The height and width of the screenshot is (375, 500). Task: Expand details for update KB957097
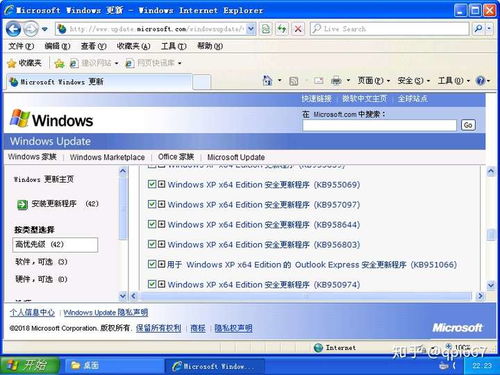[x=162, y=204]
